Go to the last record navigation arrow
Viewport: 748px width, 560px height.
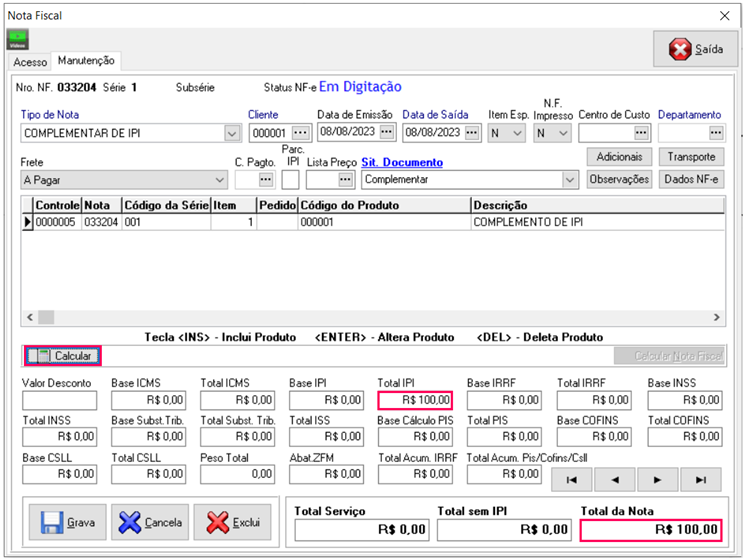[x=701, y=480]
